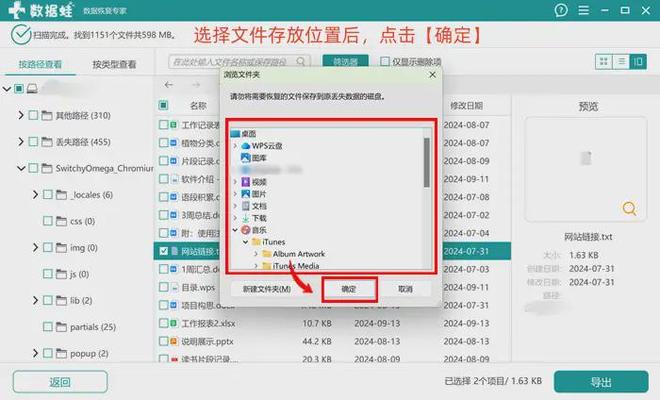Click the 图库 gallery icon

[x=245, y=157]
